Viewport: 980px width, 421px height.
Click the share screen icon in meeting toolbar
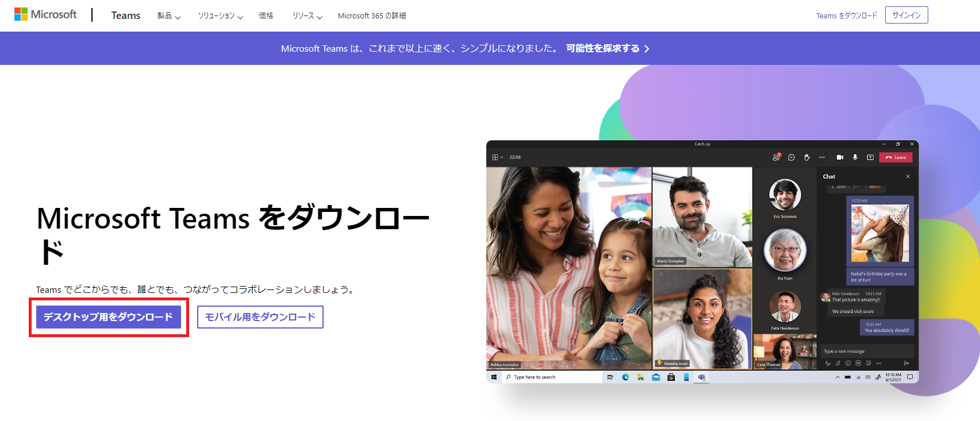coord(870,157)
